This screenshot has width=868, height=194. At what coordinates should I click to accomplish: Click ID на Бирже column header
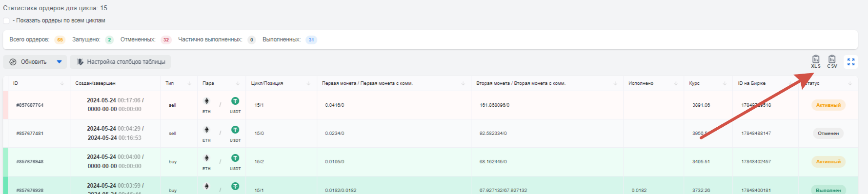point(751,83)
